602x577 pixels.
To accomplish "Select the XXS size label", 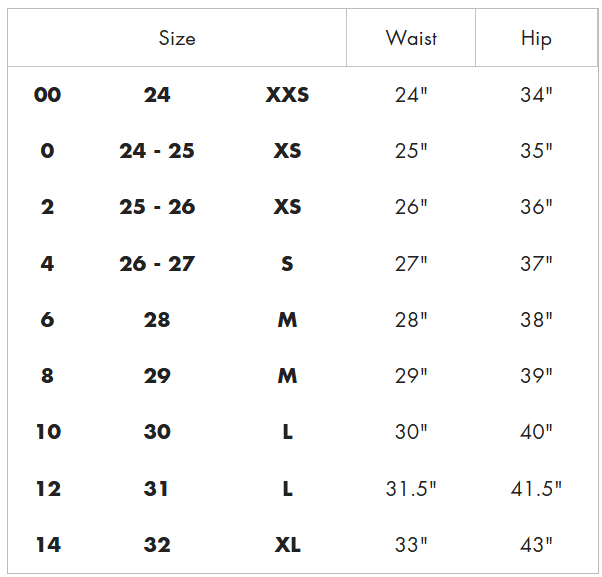I will (287, 94).
